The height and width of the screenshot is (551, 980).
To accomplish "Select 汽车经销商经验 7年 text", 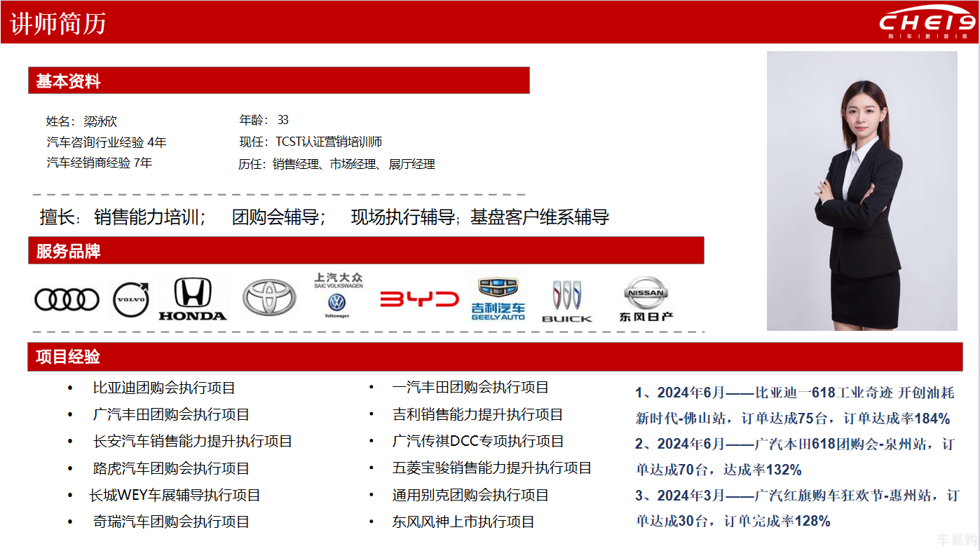I will [x=99, y=163].
